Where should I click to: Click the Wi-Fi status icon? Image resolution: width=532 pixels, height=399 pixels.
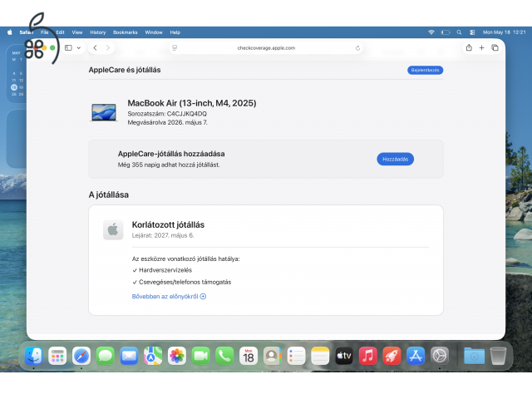[431, 32]
